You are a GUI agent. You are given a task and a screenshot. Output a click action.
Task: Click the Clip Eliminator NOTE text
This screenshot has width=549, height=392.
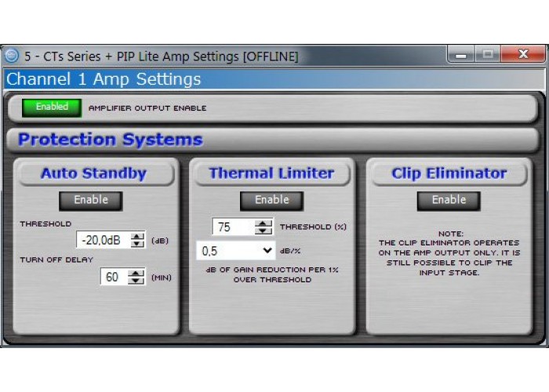[449, 253]
